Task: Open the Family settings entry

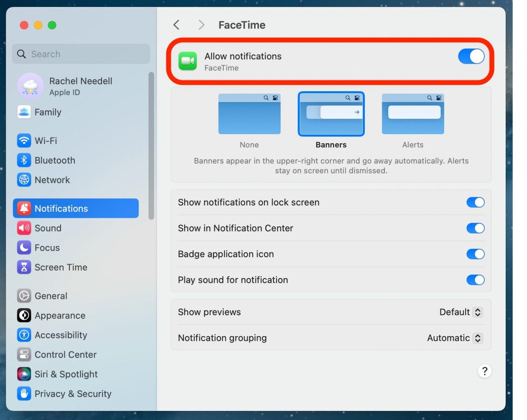Action: tap(48, 112)
